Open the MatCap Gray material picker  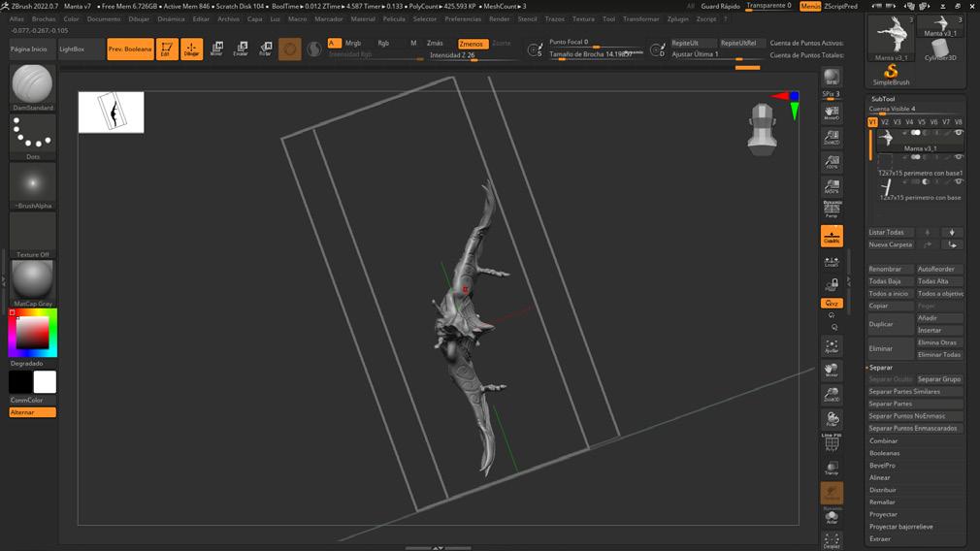tap(33, 280)
